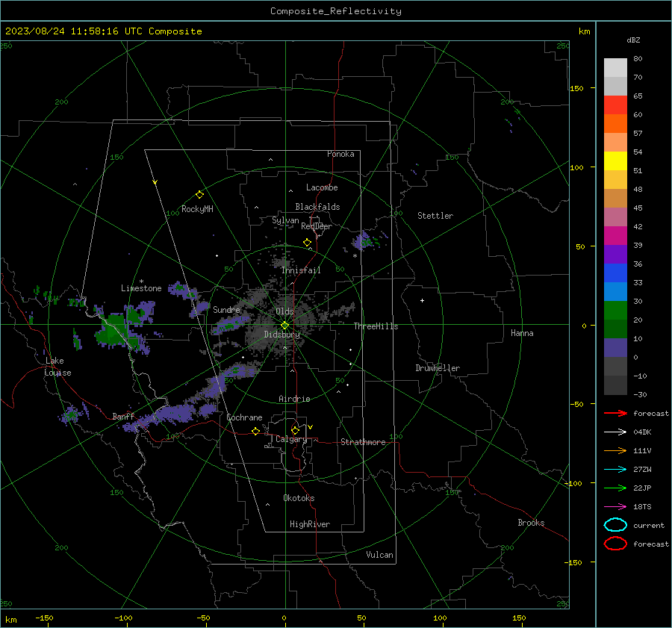Click the cyan 27ZW arrow symbol
The width and height of the screenshot is (672, 628).
(x=615, y=470)
